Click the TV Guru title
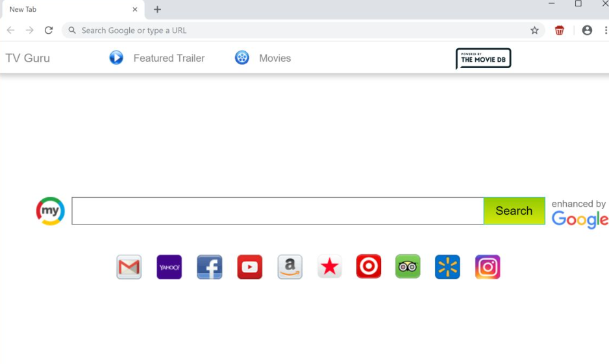Image resolution: width=609 pixels, height=364 pixels. coord(27,58)
